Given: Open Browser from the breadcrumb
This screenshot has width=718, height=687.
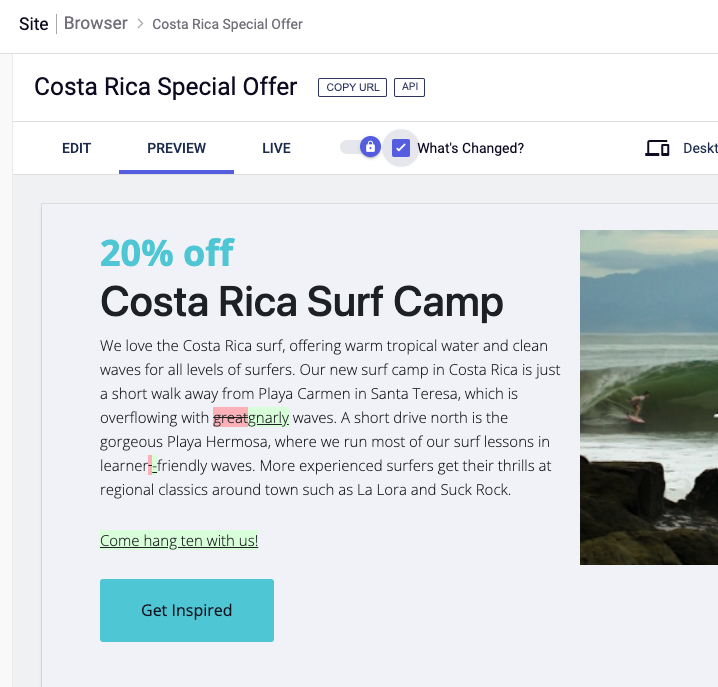Looking at the screenshot, I should pyautogui.click(x=96, y=24).
